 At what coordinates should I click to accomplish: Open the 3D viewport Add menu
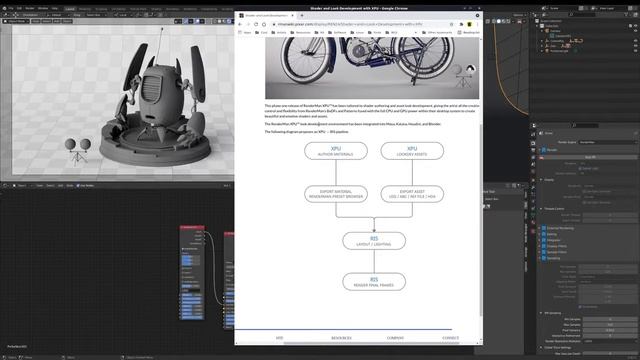[x=56, y=21]
